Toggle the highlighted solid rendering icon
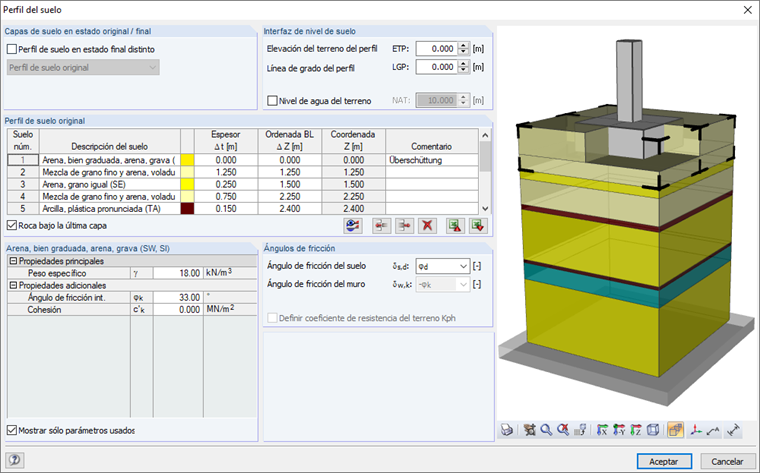Image resolution: width=760 pixels, height=473 pixels. (675, 430)
